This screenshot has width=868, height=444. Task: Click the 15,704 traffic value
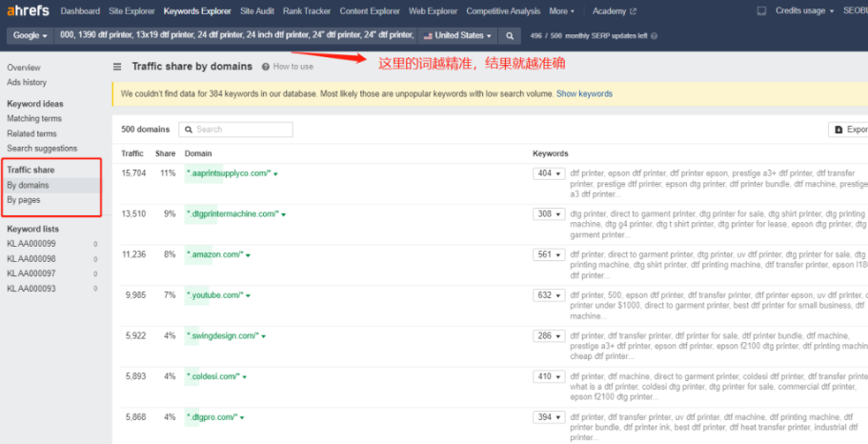point(133,173)
